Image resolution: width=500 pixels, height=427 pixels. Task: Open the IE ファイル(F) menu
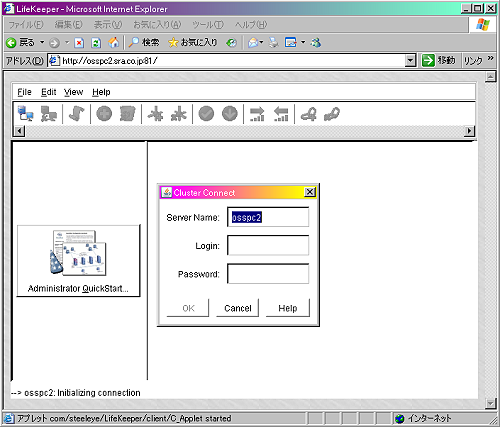click(26, 25)
